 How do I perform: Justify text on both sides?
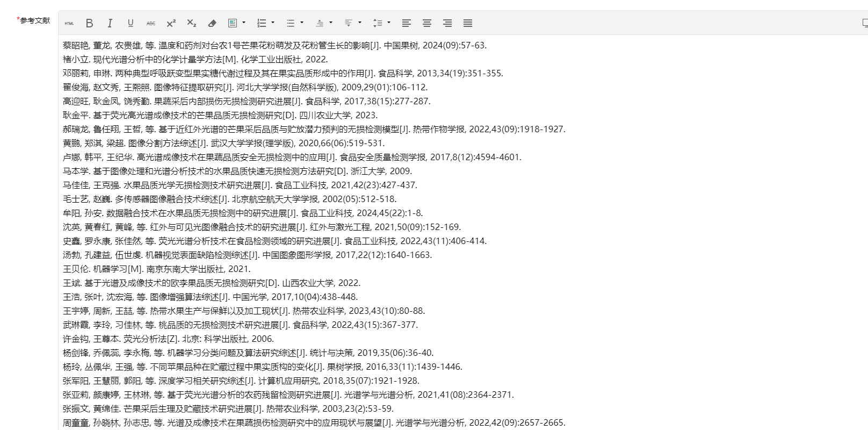tap(468, 23)
